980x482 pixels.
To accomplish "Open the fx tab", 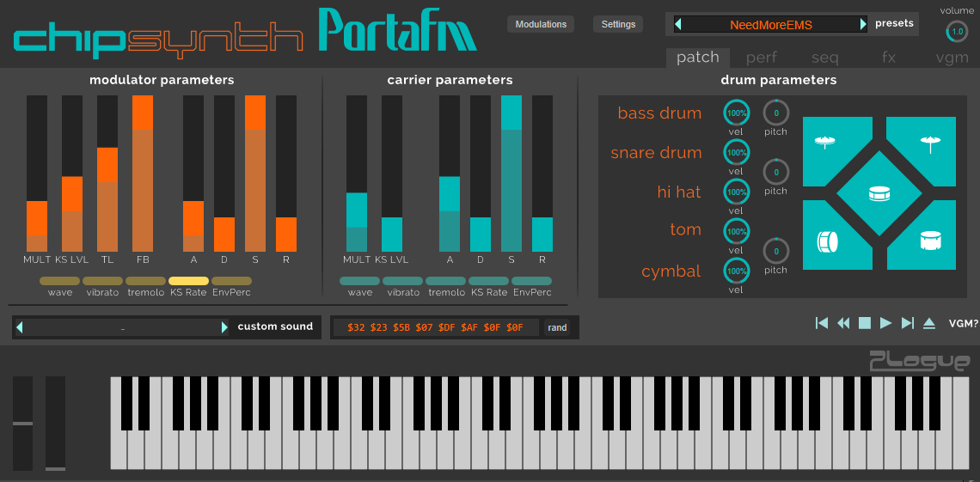I will click(888, 58).
